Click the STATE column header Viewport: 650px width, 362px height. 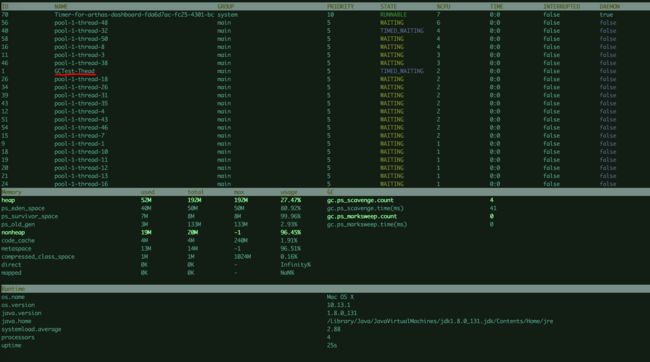(388, 7)
